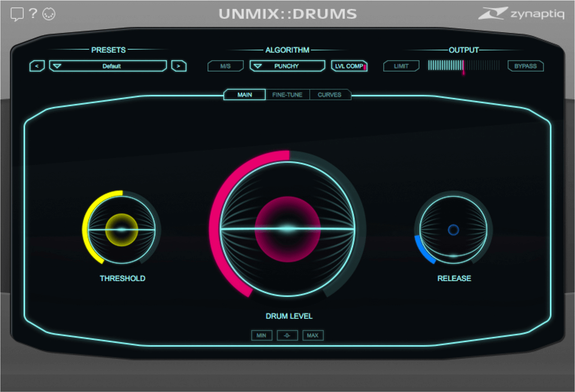
Task: Open the CURVES tab
Action: point(330,95)
